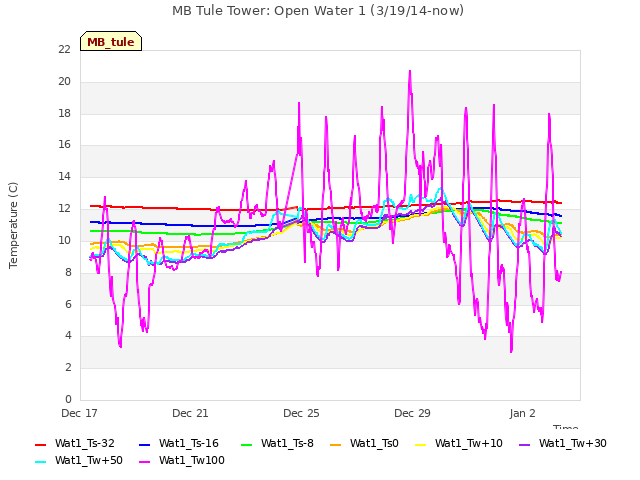This screenshot has width=640, height=480.
Task: Click the blue Wat1_Ts-16 legend swatch
Action: coord(144,444)
